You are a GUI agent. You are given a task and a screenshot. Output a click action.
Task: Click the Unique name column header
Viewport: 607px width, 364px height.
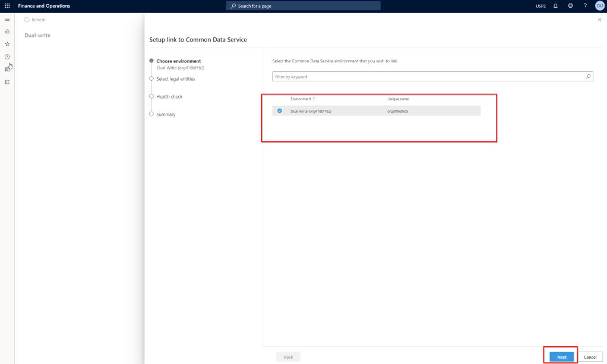point(398,99)
